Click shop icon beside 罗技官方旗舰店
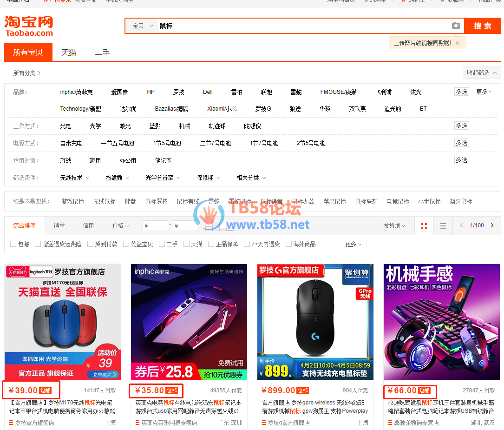The image size is (504, 430). click(x=11, y=423)
